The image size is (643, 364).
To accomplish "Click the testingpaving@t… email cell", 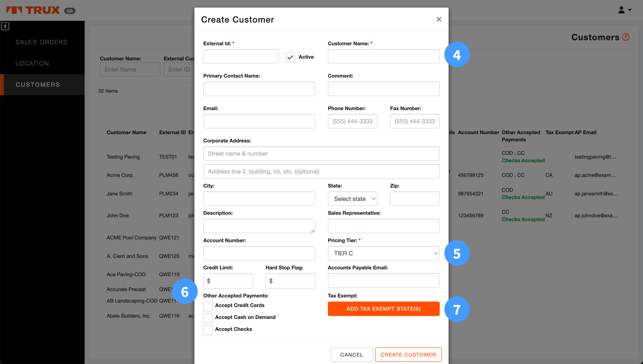I will [595, 157].
